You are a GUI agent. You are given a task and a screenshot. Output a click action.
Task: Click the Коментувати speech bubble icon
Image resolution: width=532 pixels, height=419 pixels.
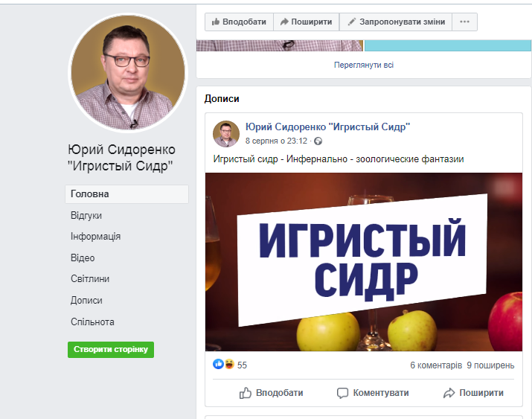coord(342,393)
